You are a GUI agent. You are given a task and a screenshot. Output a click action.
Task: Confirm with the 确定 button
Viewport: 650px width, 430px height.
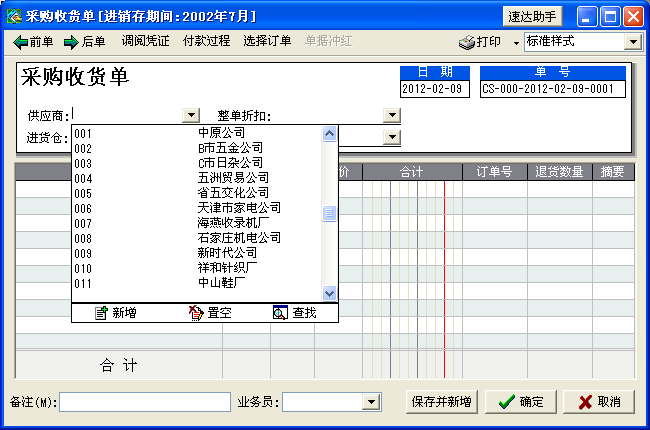coord(521,401)
